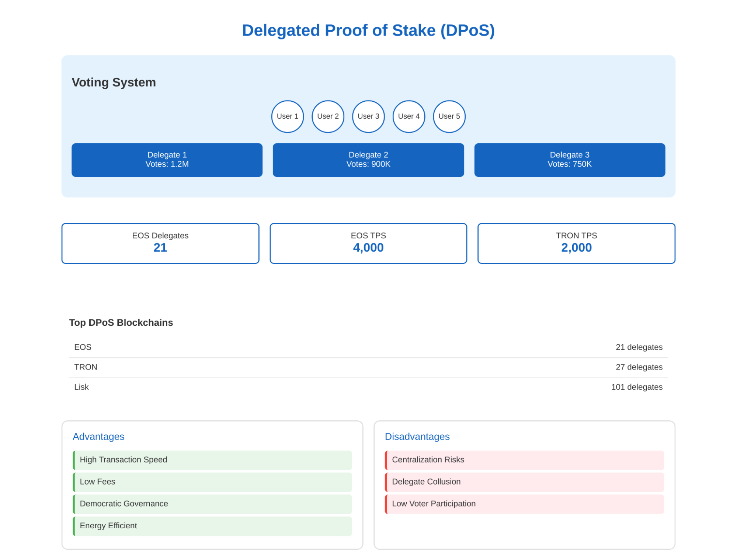Select the Delegate 3 votes box
Screen dimensions: 737x560
570,160
